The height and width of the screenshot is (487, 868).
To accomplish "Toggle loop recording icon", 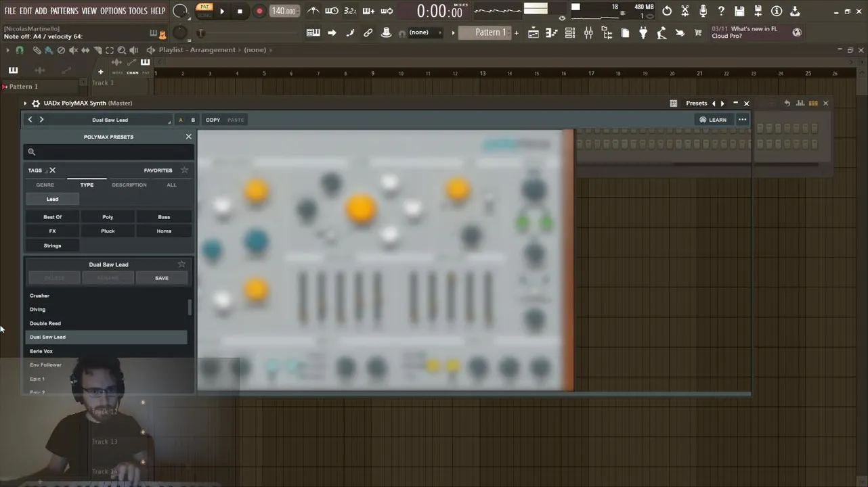I will pos(387,11).
